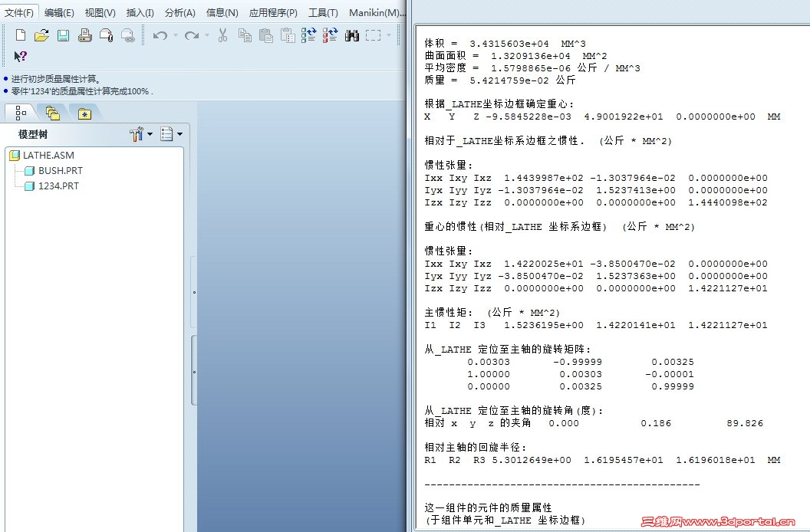Click the Copy icon
Screen dimensions: 810x532
[245, 35]
